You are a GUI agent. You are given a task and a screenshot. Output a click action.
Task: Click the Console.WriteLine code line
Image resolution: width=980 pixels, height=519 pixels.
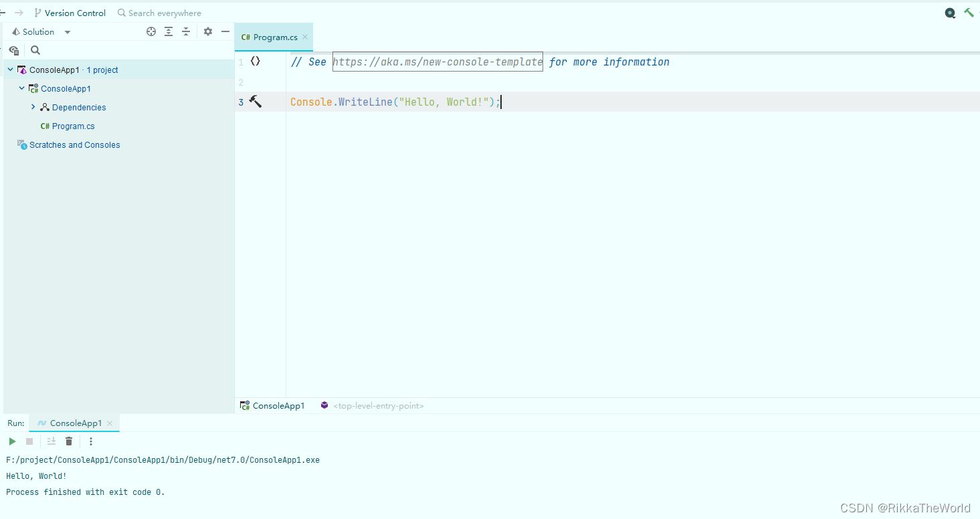(x=395, y=102)
